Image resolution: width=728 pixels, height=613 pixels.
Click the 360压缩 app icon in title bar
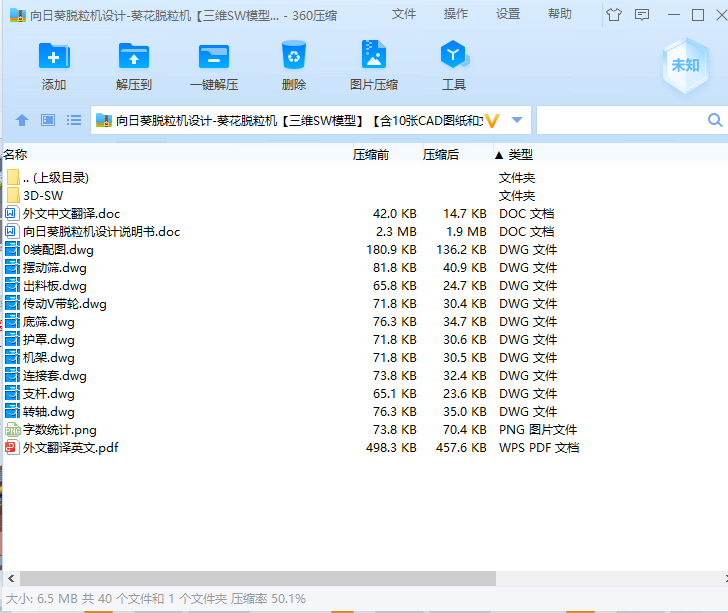(18, 15)
